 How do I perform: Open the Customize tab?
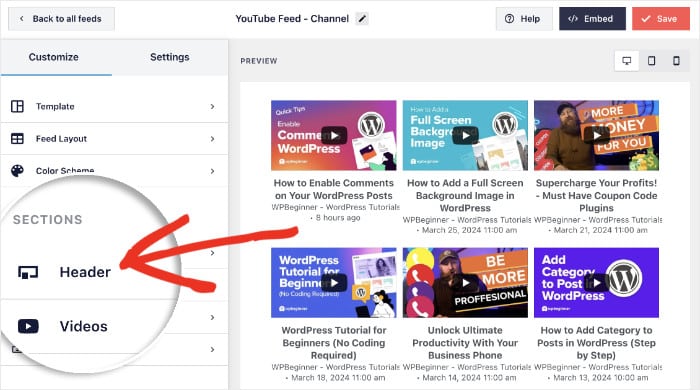[54, 57]
